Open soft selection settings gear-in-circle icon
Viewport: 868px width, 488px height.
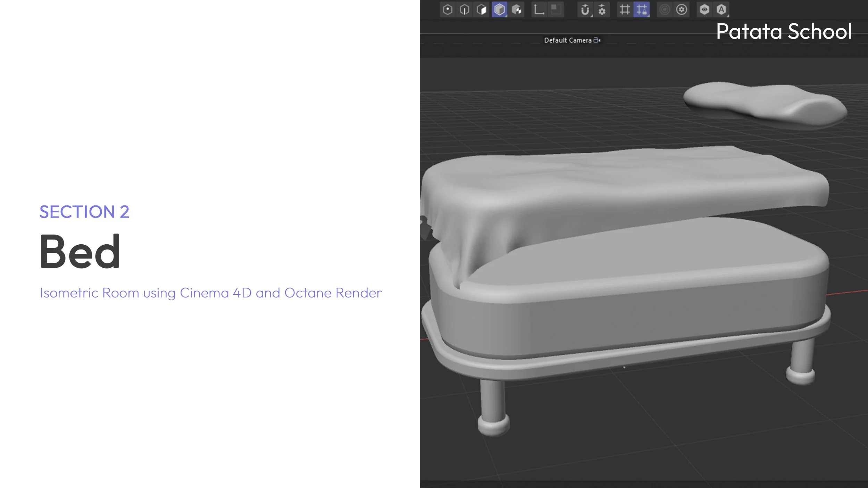pos(682,9)
